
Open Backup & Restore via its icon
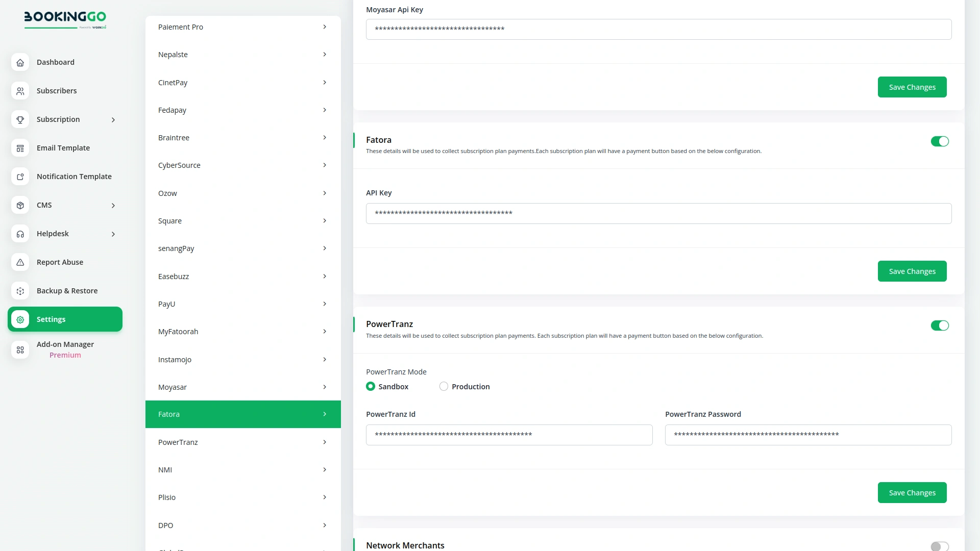[20, 291]
